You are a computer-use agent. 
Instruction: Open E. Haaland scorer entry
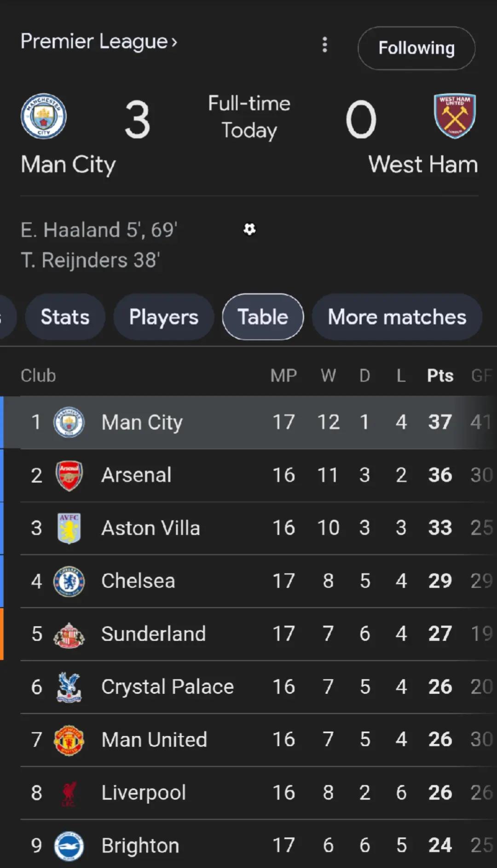point(98,230)
